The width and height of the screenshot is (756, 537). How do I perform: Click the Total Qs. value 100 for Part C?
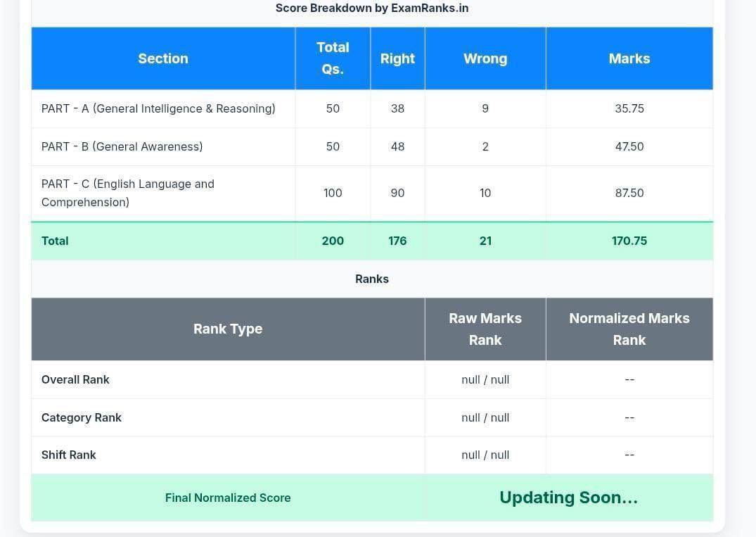coord(333,193)
